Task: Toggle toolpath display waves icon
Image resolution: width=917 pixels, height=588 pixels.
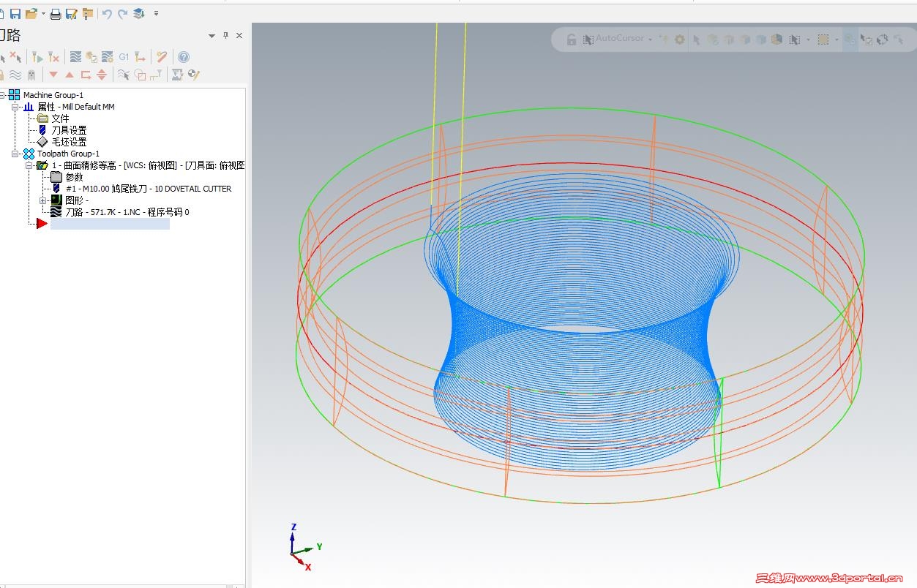Action: pos(15,75)
